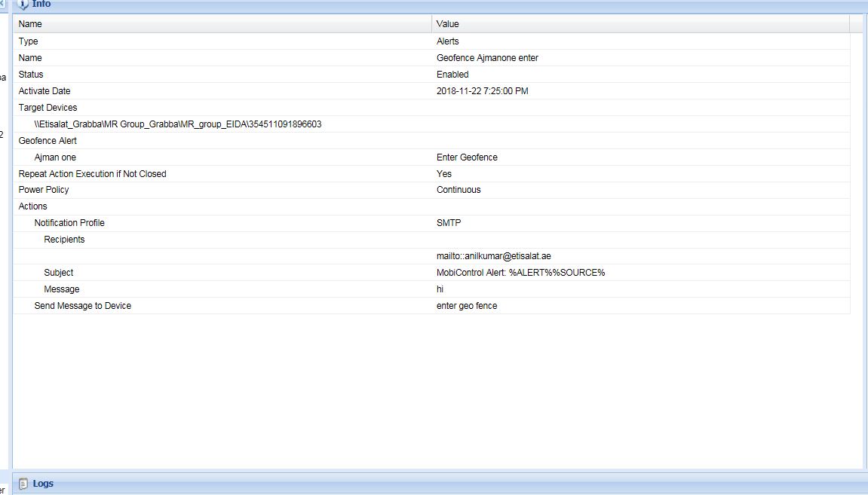Select the Geofence Alert row
This screenshot has height=495, width=868.
(48, 141)
